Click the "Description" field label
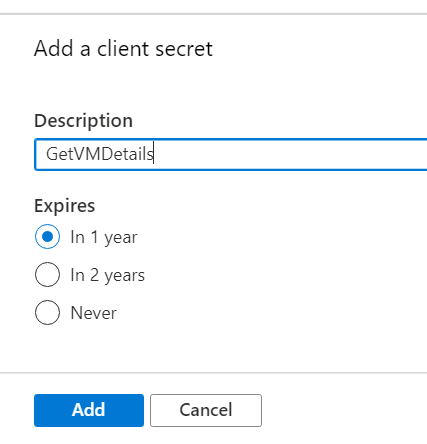The width and height of the screenshot is (427, 444). point(83,121)
